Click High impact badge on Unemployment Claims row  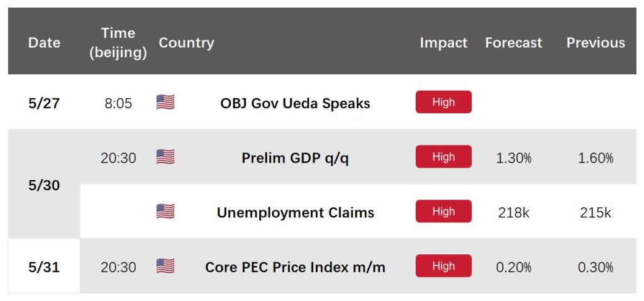click(443, 212)
